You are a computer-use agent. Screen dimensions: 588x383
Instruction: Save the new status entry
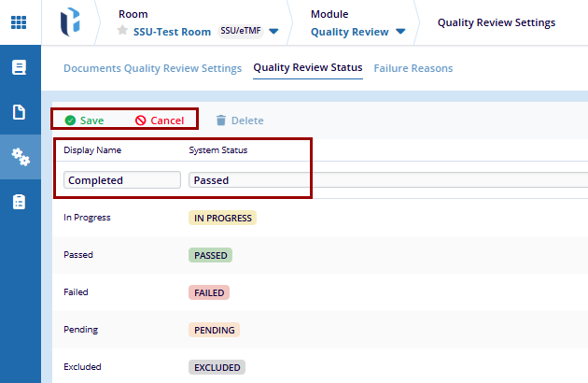(84, 121)
